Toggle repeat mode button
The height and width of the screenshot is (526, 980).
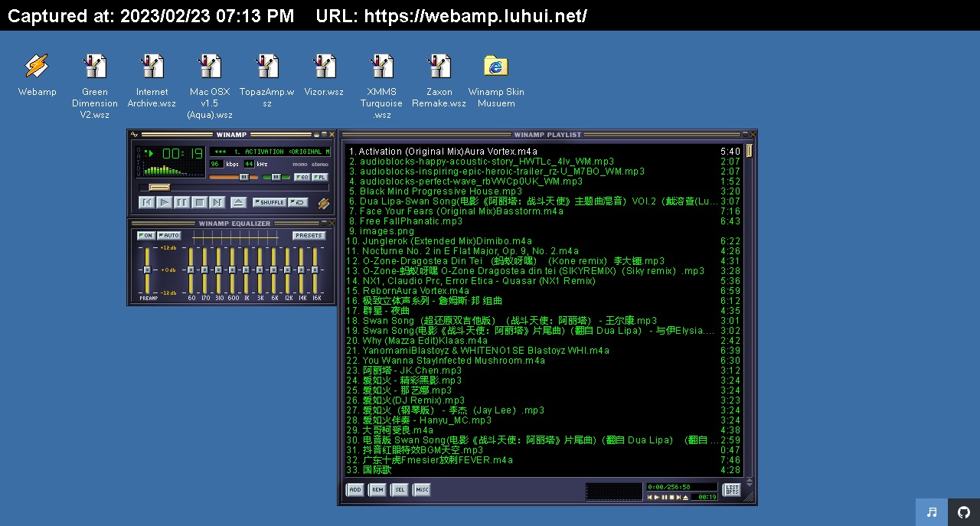298,202
